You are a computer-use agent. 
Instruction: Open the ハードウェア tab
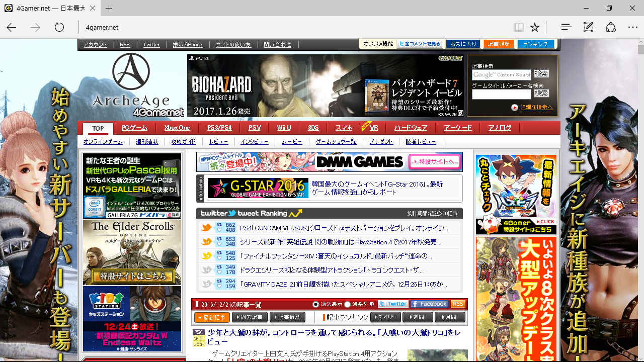(411, 128)
